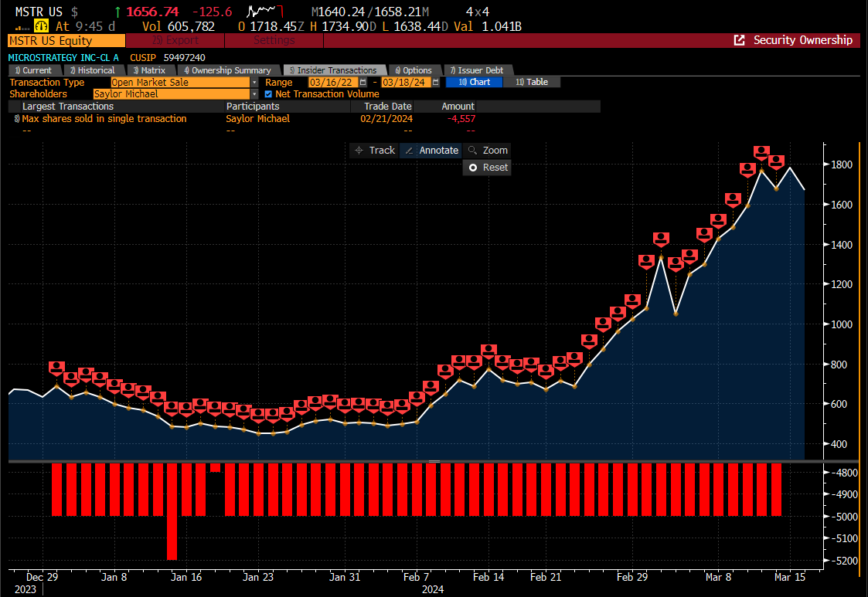The image size is (868, 597).
Task: Click the -5200 volume axis label
Action: tap(845, 561)
